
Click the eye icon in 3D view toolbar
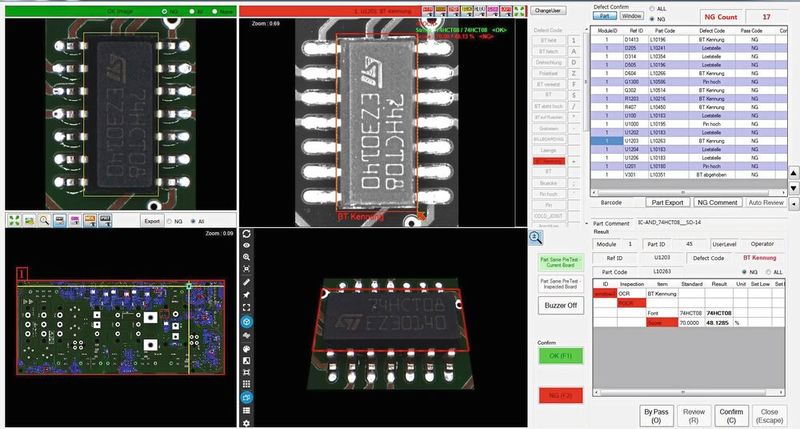247,245
